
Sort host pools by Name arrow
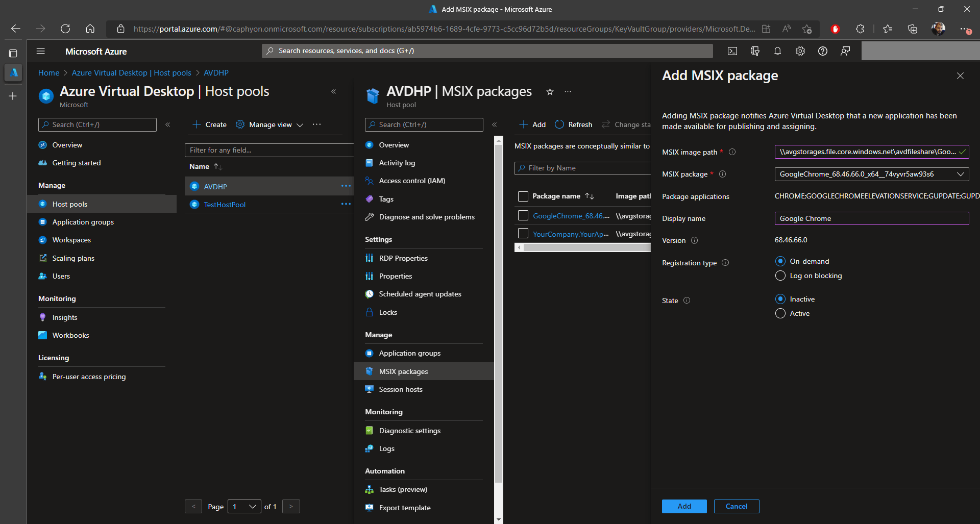coord(218,166)
